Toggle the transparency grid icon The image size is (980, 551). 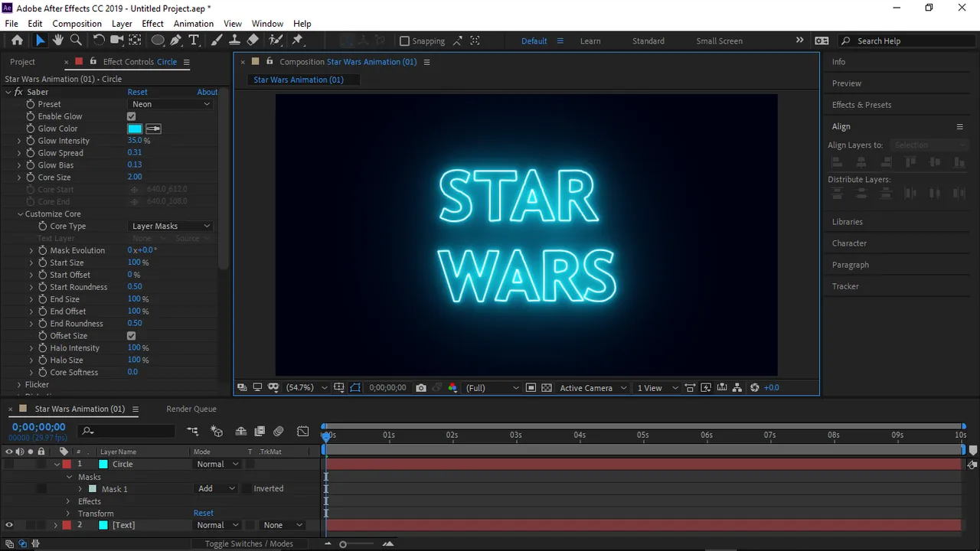tap(547, 388)
